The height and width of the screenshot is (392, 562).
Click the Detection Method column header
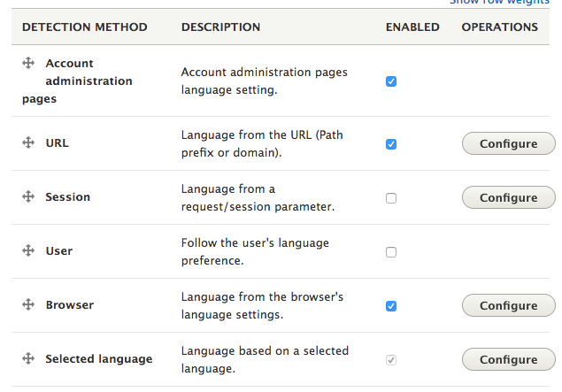[84, 27]
